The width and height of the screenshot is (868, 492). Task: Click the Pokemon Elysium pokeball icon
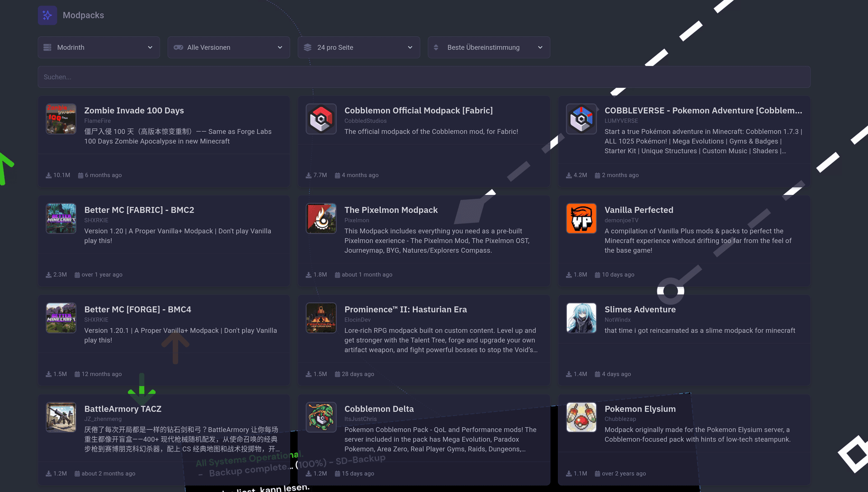pos(581,417)
